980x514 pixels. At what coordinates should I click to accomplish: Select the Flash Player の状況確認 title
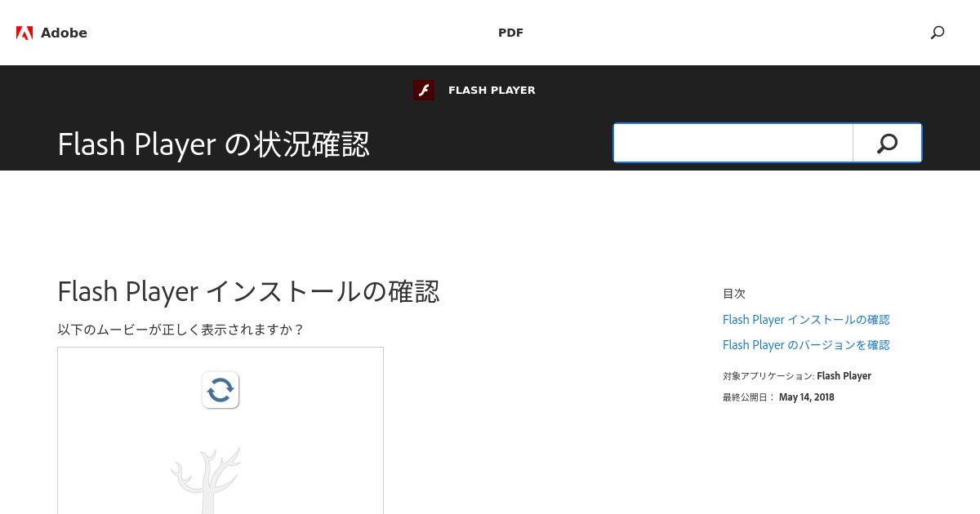coord(214,144)
